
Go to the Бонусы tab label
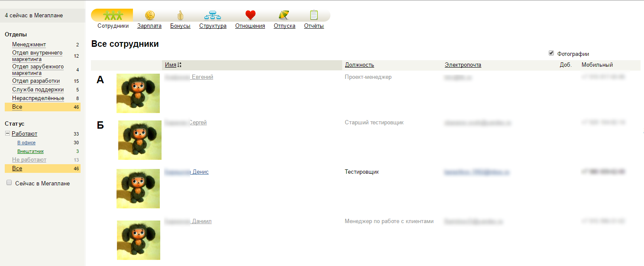coord(180,26)
